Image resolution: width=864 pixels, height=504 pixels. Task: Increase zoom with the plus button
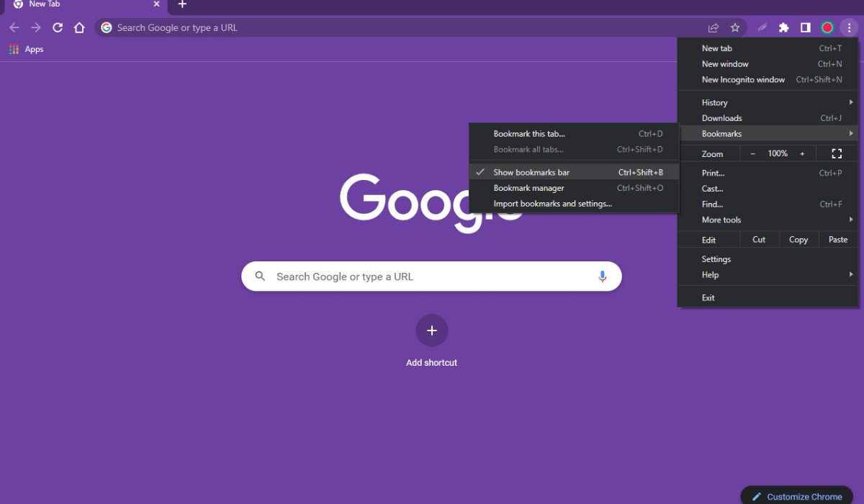click(x=802, y=153)
